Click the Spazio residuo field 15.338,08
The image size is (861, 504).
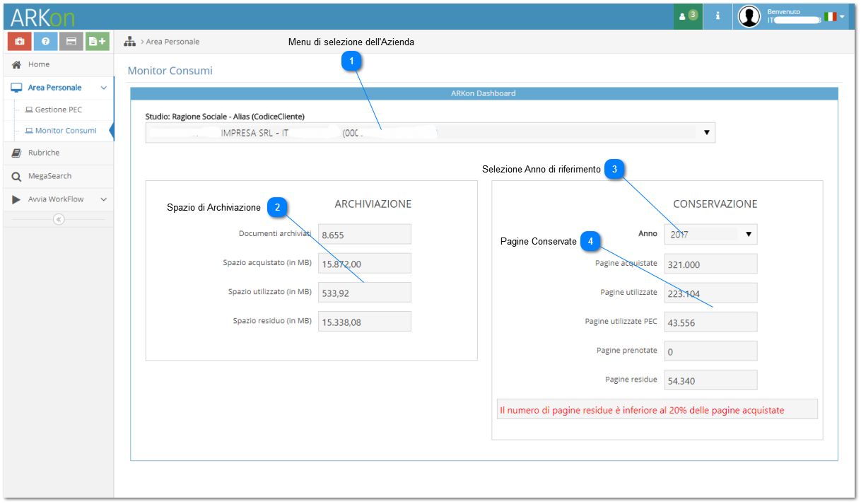[364, 322]
